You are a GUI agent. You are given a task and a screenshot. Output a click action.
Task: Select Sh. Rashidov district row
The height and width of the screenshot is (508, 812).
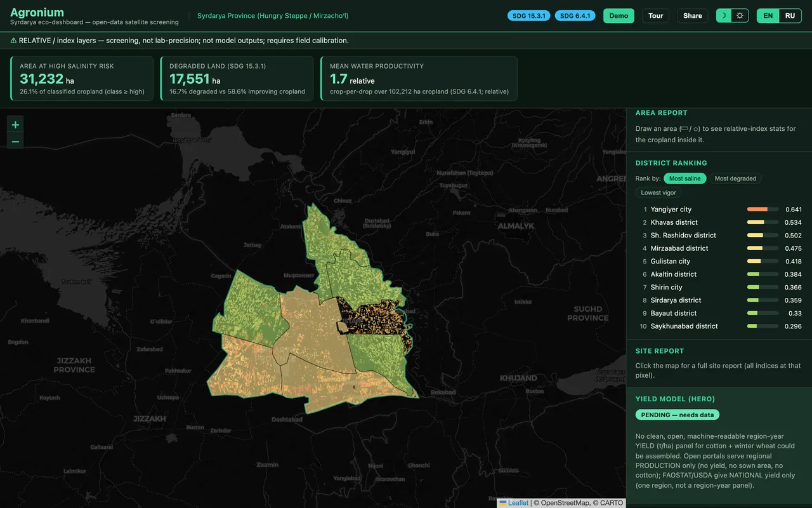click(719, 236)
